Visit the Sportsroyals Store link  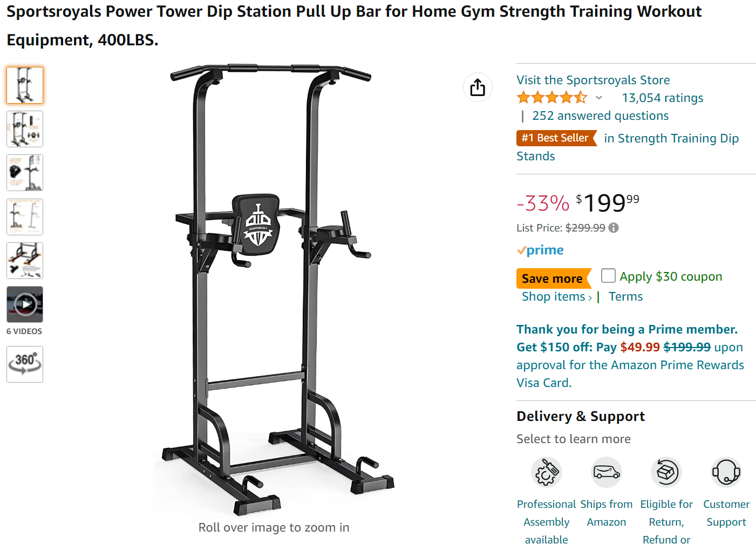[x=593, y=80]
